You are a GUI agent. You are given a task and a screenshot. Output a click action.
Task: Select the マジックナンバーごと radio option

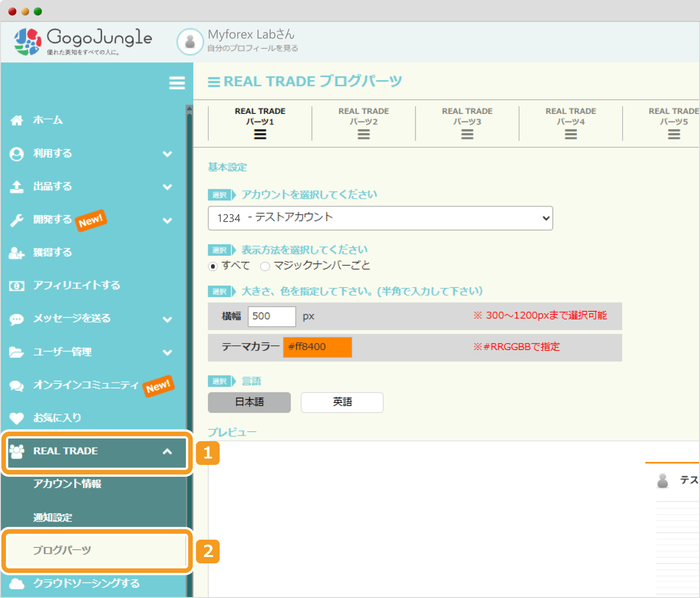[x=265, y=266]
